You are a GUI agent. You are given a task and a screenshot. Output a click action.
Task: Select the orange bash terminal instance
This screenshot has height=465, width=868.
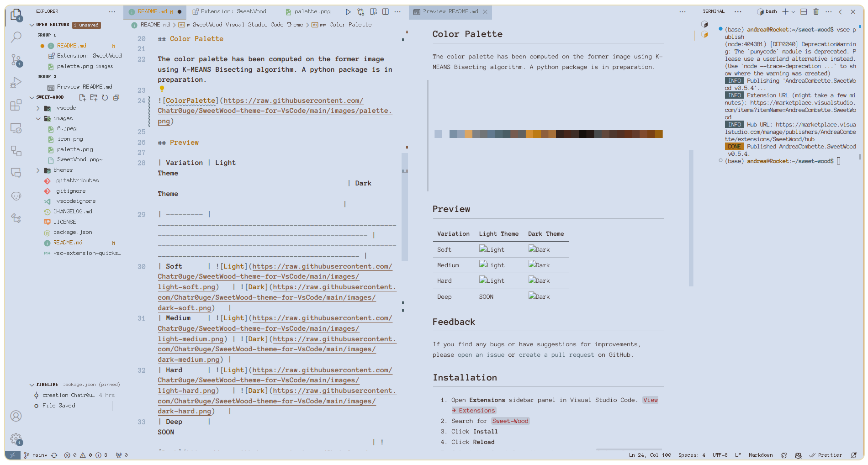tap(705, 35)
